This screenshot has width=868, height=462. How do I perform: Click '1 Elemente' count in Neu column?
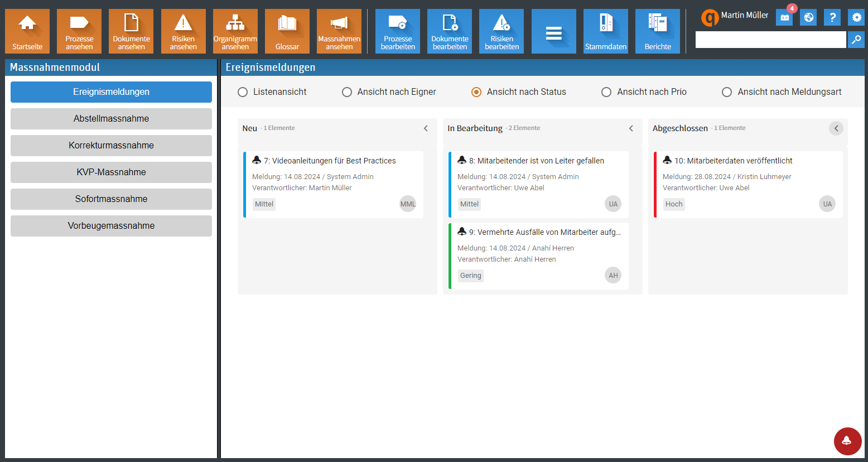pyautogui.click(x=279, y=128)
